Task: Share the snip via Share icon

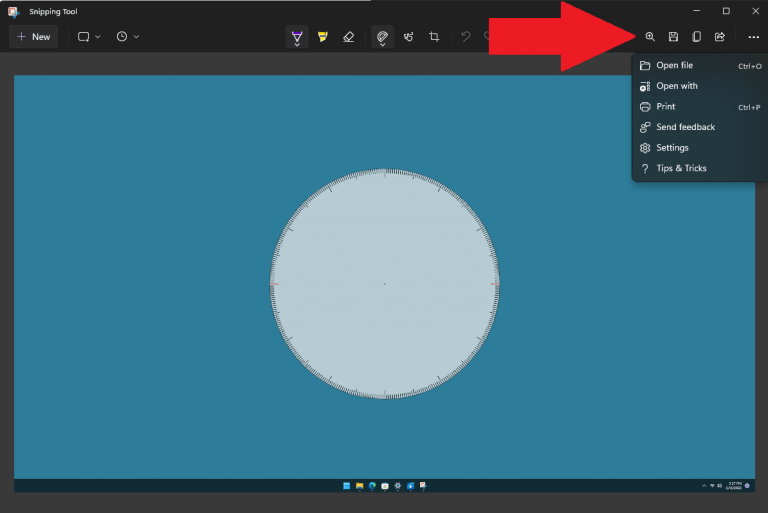Action: 719,37
